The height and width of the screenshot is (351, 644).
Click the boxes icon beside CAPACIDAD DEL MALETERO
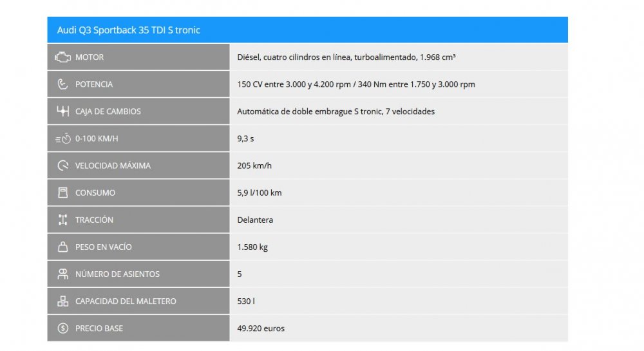click(x=63, y=301)
